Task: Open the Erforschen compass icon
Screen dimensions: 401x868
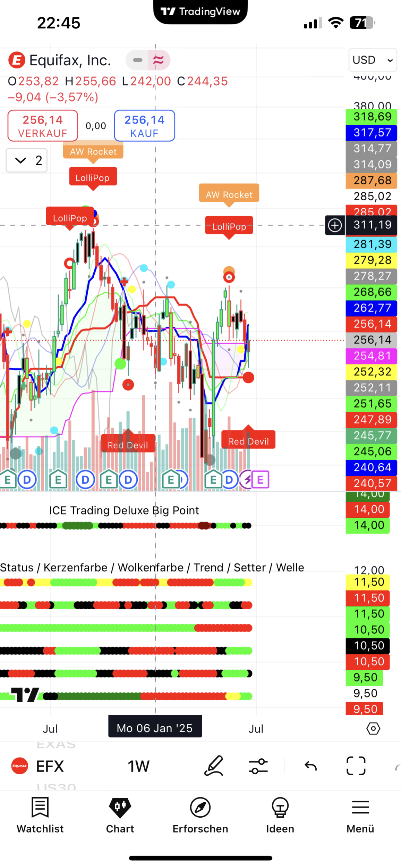Action: click(200, 808)
